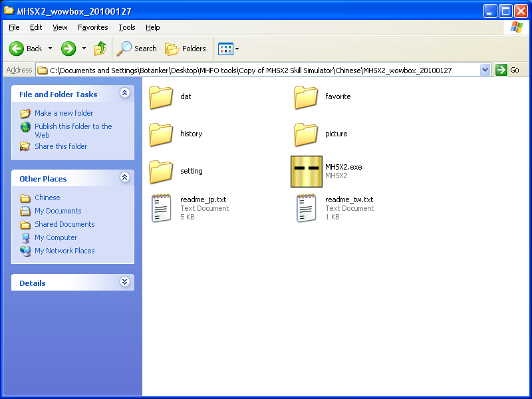Screen dimensions: 532x399
Task: Open the picture folder
Action: click(306, 134)
